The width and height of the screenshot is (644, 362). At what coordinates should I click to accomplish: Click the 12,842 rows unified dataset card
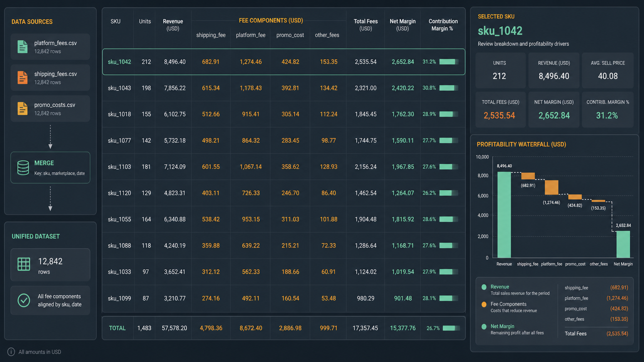[x=50, y=265]
